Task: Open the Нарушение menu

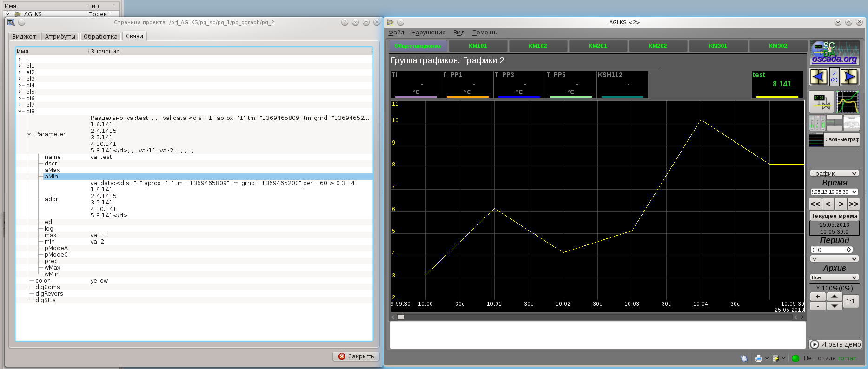Action: click(x=428, y=33)
